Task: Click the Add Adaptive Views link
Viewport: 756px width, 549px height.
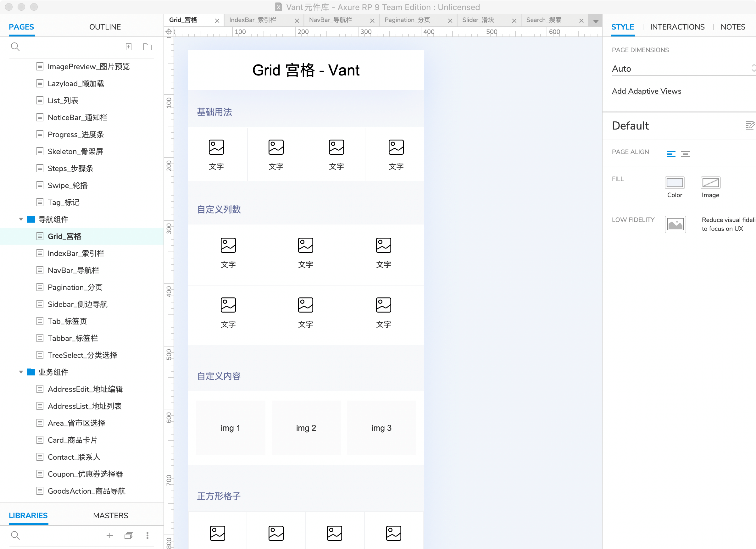Action: (646, 91)
